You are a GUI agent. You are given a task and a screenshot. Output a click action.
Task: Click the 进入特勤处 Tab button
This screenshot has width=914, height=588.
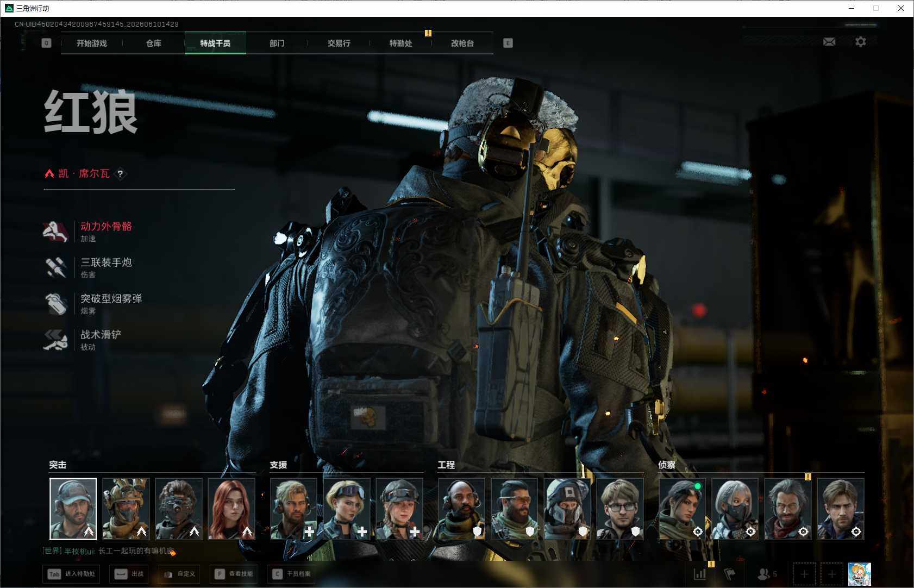[x=71, y=574]
